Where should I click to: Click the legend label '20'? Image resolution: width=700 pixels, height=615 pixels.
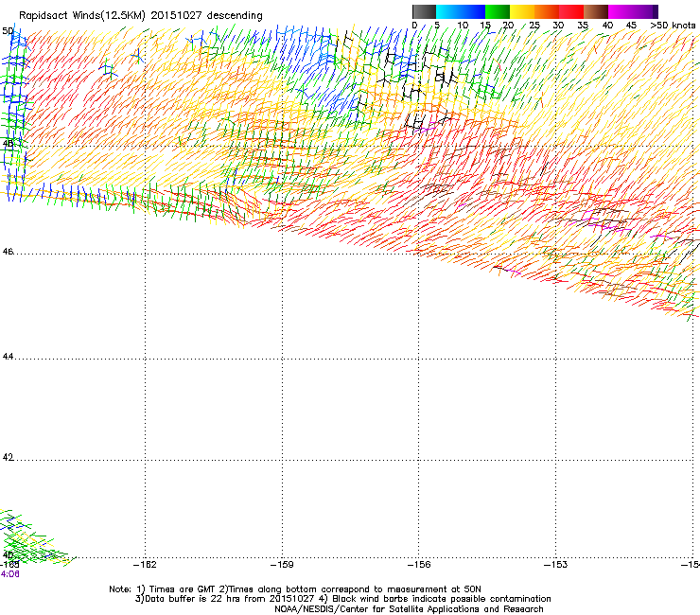[x=509, y=25]
